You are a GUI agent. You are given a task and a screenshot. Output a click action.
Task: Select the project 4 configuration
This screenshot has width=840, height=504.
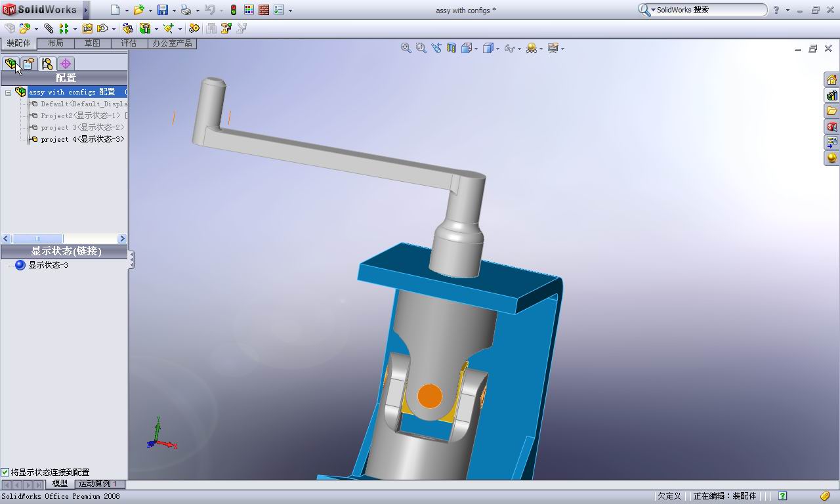pyautogui.click(x=77, y=139)
